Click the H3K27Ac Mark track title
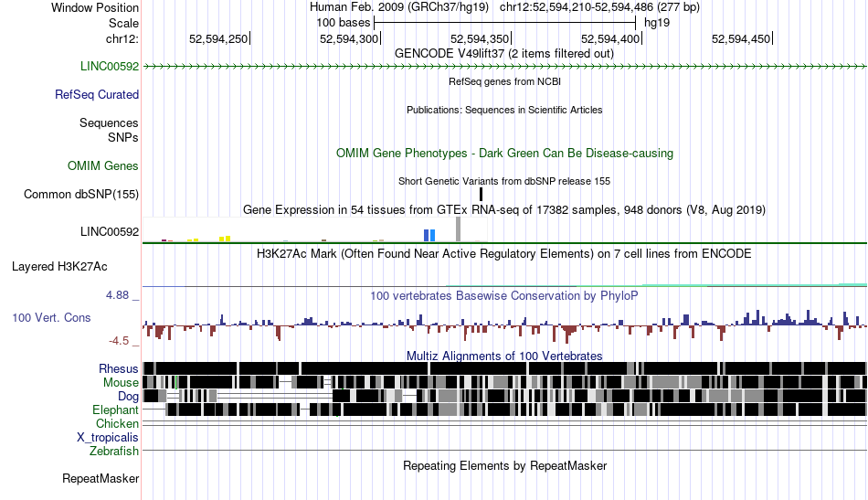Viewport: 868px width, 500px height. [503, 254]
